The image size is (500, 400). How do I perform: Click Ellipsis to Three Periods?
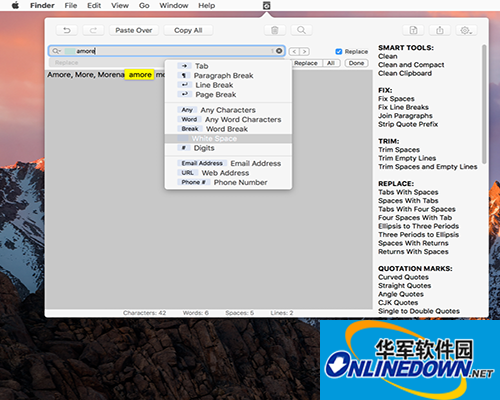[x=418, y=226]
